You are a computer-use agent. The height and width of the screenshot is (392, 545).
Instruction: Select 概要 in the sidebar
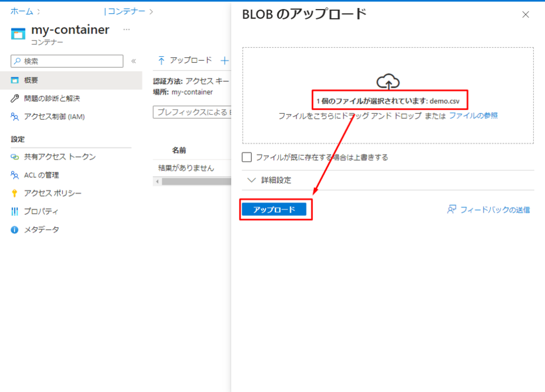tap(71, 80)
